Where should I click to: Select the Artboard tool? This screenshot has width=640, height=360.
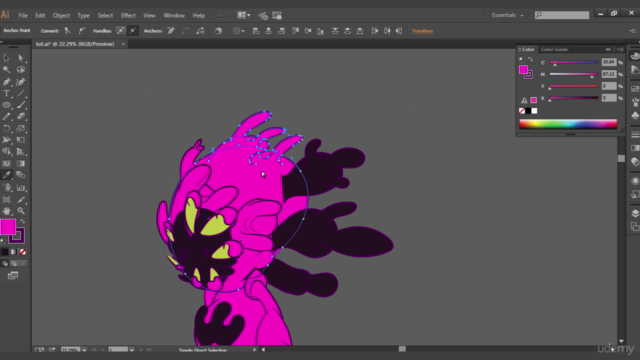click(x=7, y=199)
